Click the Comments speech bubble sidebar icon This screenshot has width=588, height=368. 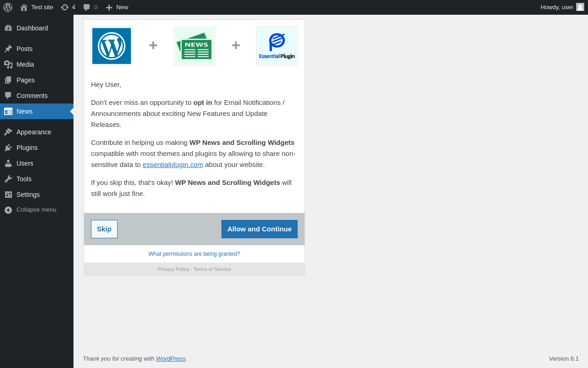(8, 96)
